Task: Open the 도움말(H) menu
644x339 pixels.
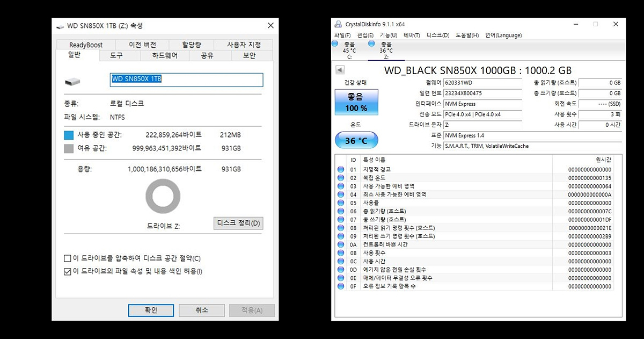Action: coord(467,35)
